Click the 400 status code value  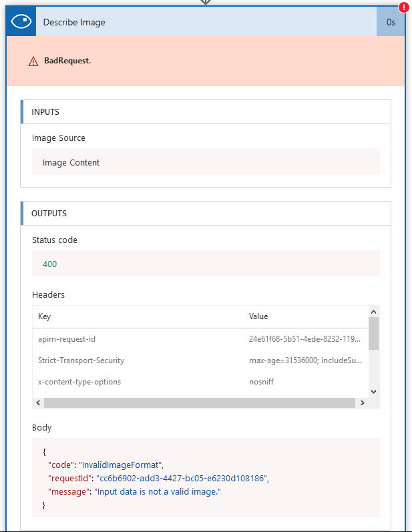point(50,264)
